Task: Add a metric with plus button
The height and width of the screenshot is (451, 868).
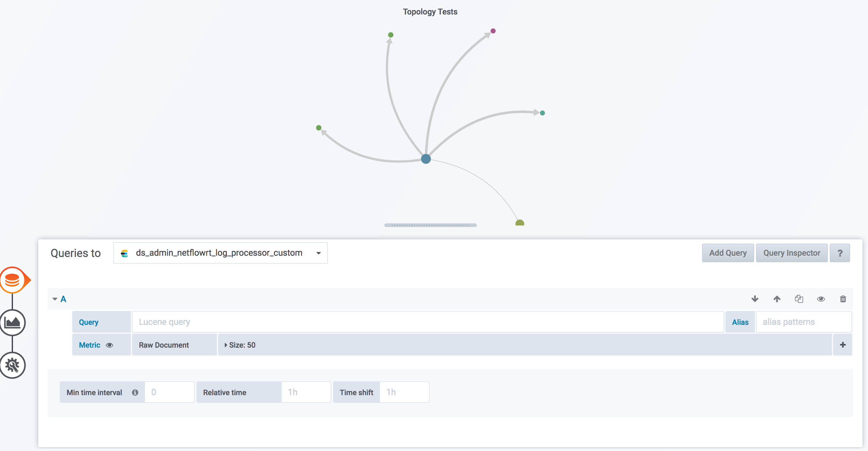Action: coord(842,345)
